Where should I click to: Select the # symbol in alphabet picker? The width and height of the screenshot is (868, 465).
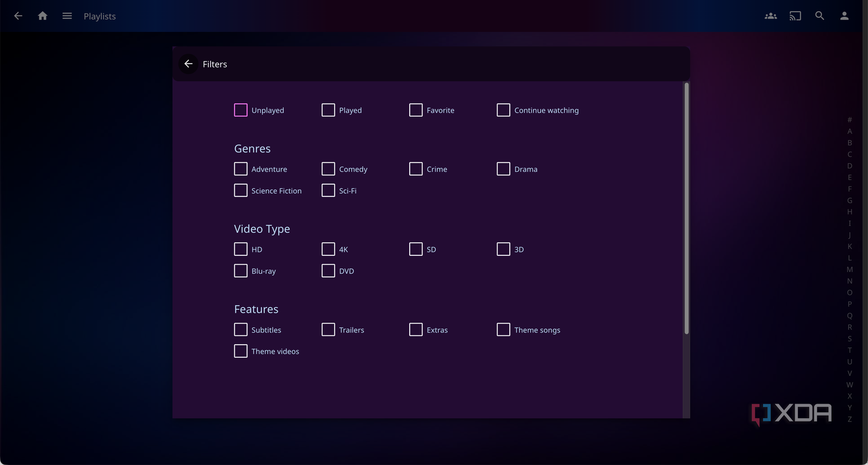point(849,120)
